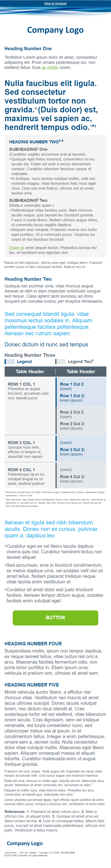Select the Row 4 Col 2 cell
Screen dimensions: 111x868
coord(81,476)
